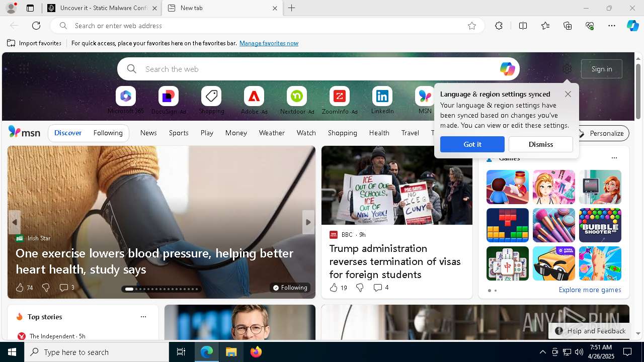
Task: Open Firefox from the taskbar
Action: [x=256, y=352]
